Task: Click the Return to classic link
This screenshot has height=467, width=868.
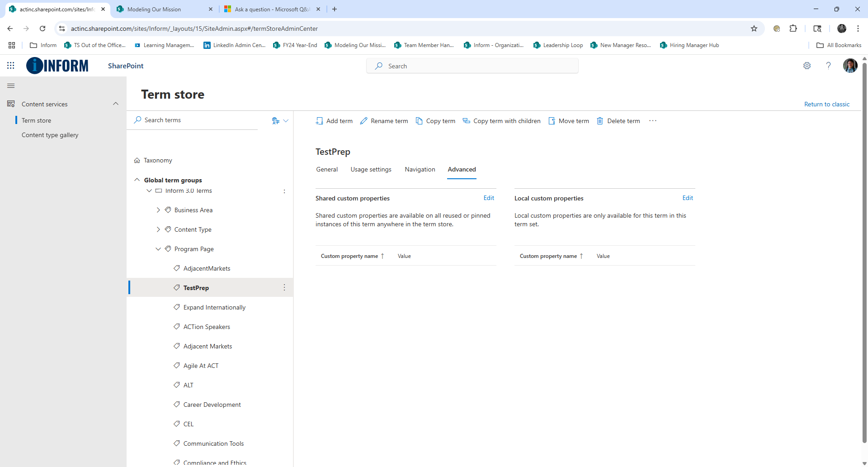Action: (827, 104)
